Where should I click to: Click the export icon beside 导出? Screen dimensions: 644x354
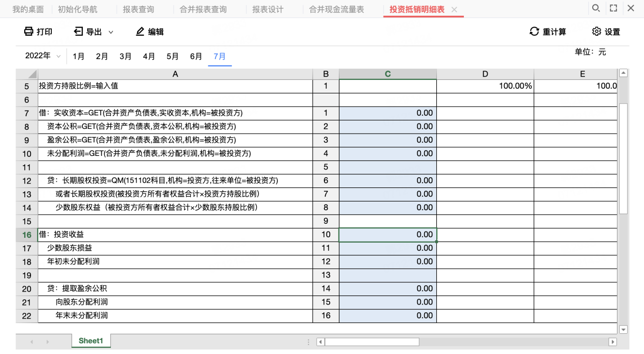[x=78, y=31]
